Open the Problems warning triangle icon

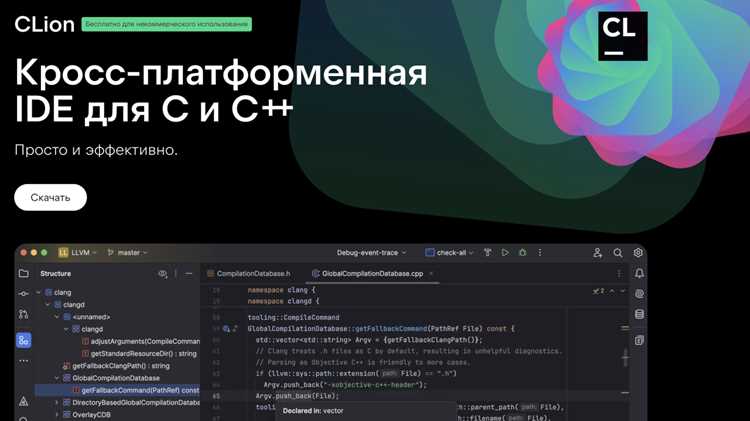tap(23, 401)
